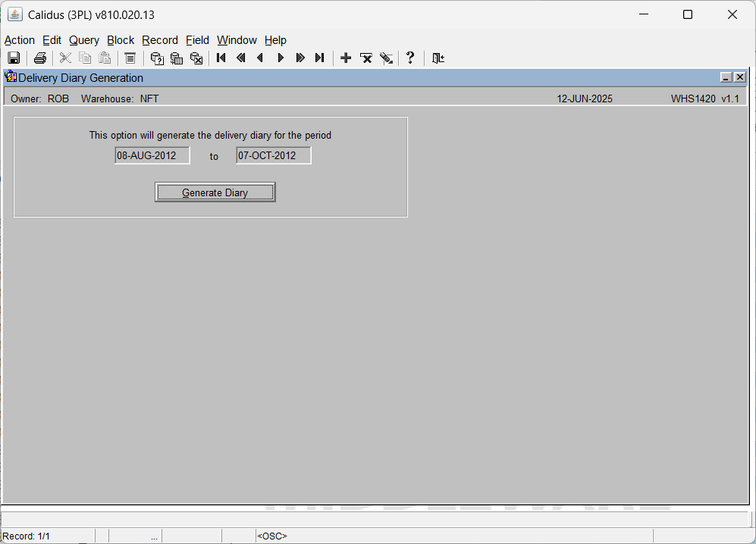Click the Clear Record eraser icon
Image resolution: width=756 pixels, height=544 pixels.
(x=386, y=58)
